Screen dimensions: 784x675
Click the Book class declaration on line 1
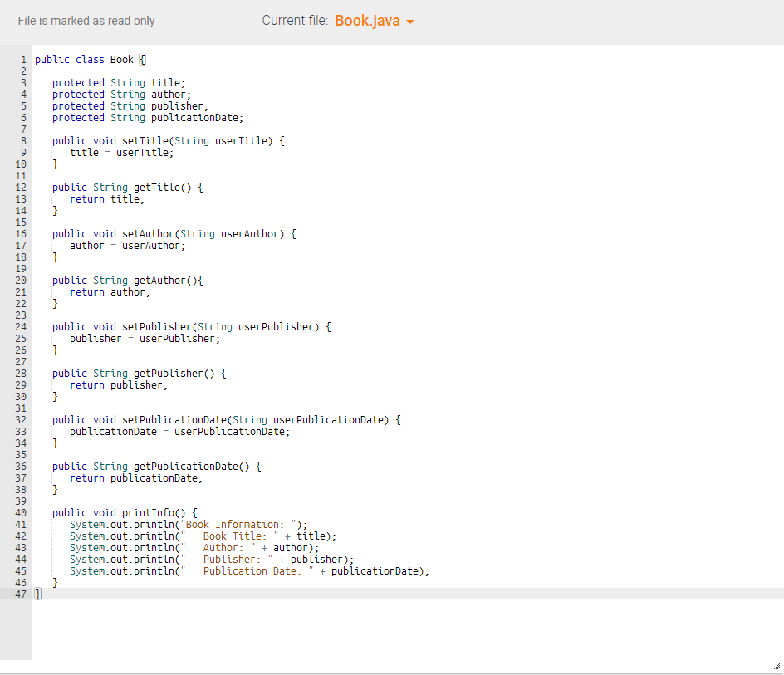[x=91, y=59]
